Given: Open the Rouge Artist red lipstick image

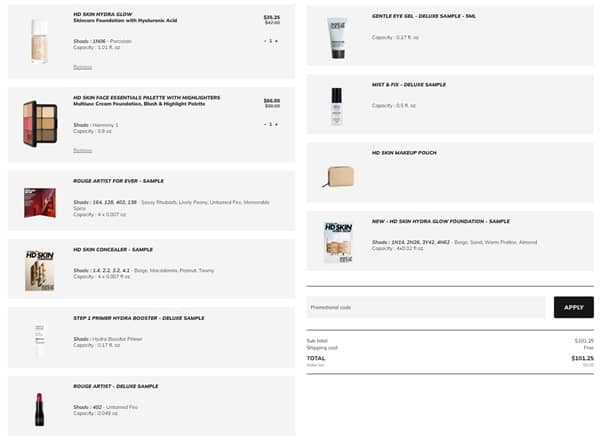Looking at the screenshot, I should 39,409.
